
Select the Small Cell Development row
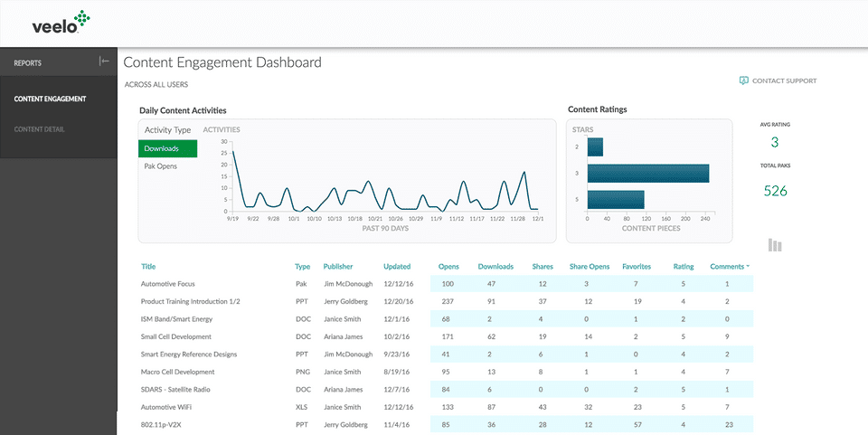coord(177,336)
